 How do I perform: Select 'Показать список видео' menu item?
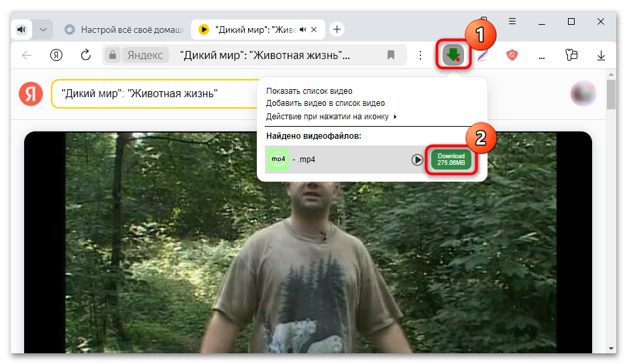coord(309,91)
